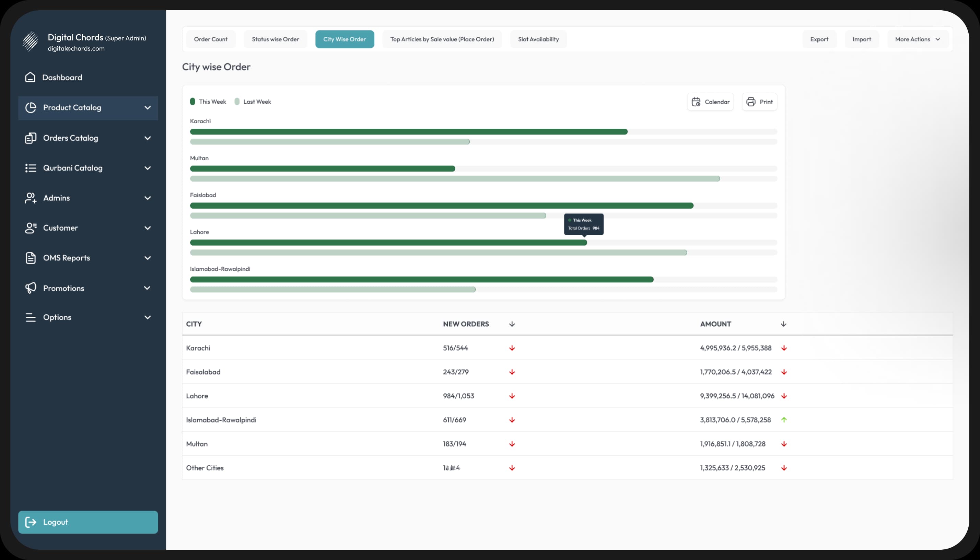The width and height of the screenshot is (980, 560).
Task: Click the Digital Chords logo icon
Action: [31, 41]
